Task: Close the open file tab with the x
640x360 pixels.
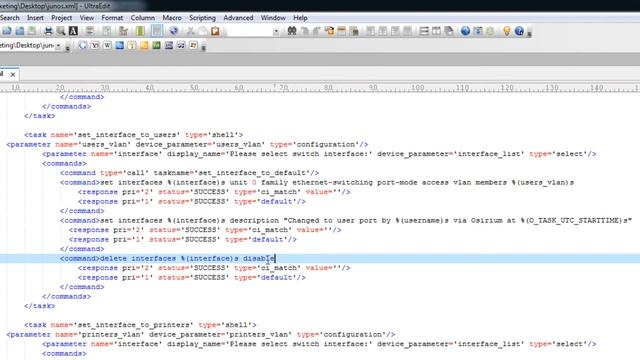Action: 13,74
